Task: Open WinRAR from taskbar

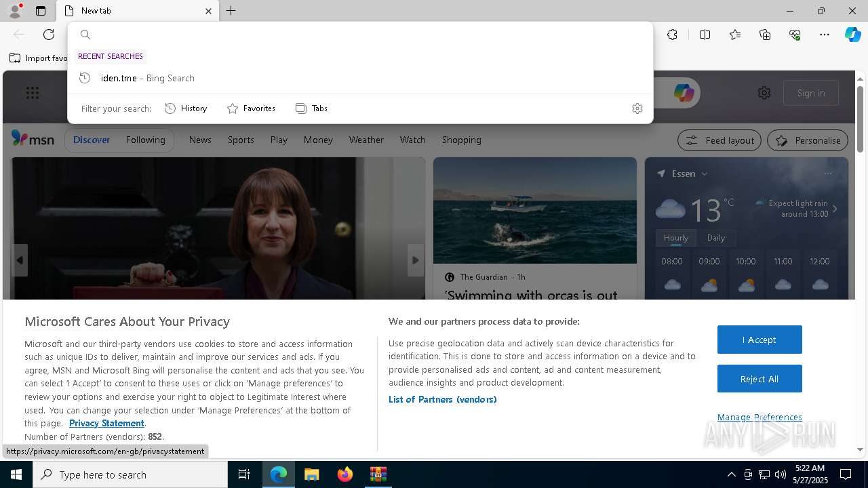Action: (x=378, y=474)
